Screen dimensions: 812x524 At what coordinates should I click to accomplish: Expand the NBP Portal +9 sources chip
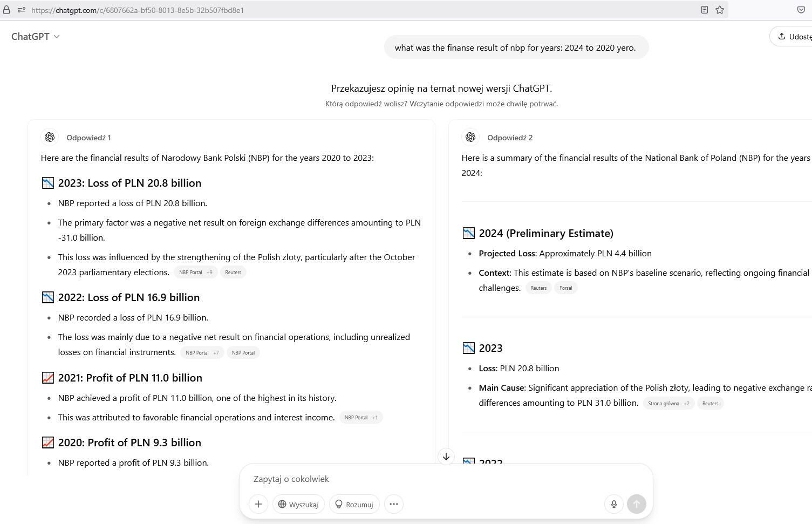(195, 273)
